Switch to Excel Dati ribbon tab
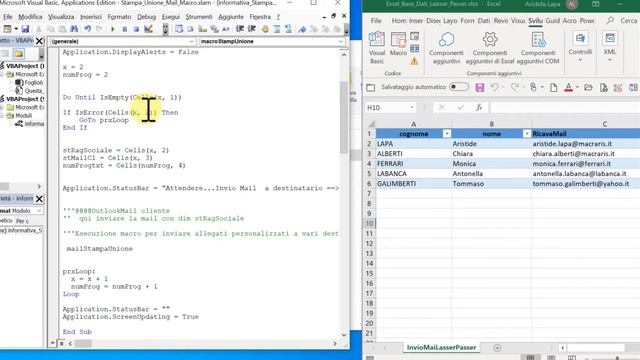Screen dimensions: 640x360 click(484, 20)
